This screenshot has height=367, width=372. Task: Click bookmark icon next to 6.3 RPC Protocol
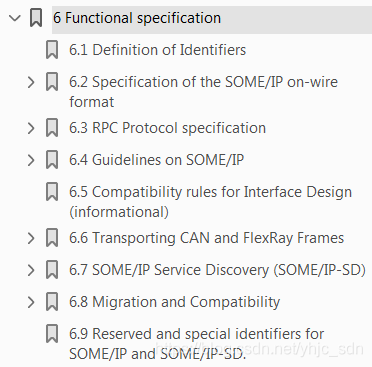[x=52, y=128]
